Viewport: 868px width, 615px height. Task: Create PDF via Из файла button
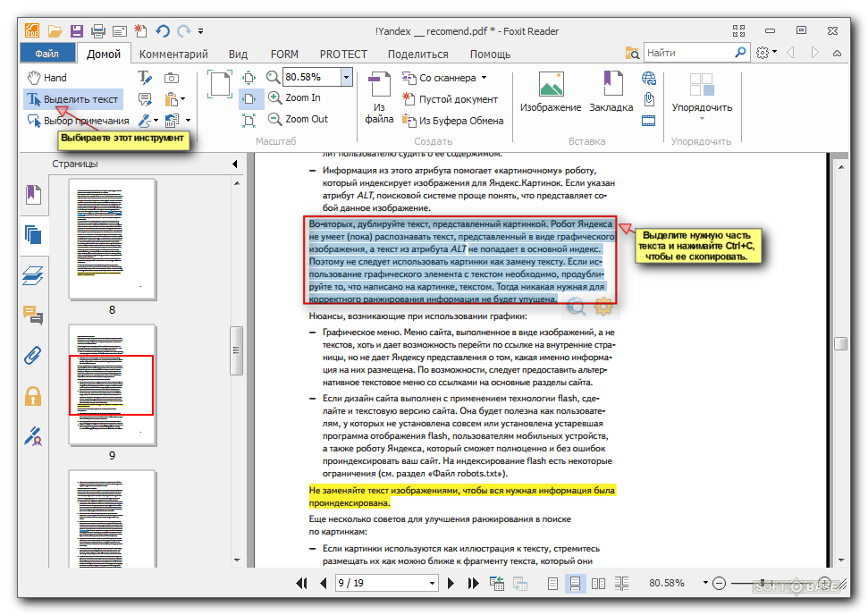[x=379, y=98]
